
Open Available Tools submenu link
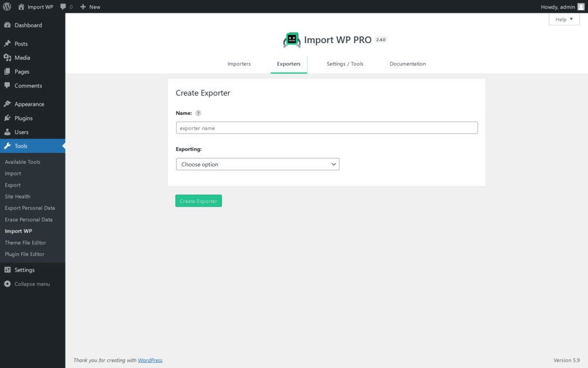[22, 162]
